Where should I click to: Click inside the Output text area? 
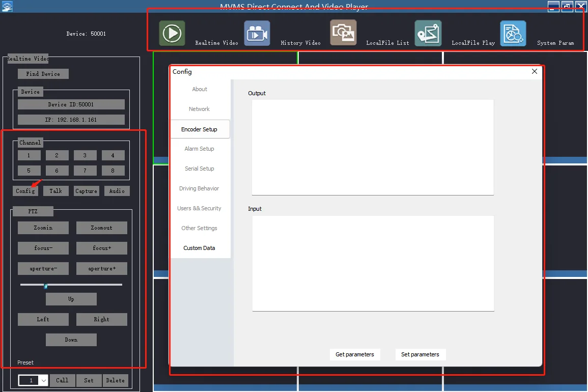click(373, 148)
